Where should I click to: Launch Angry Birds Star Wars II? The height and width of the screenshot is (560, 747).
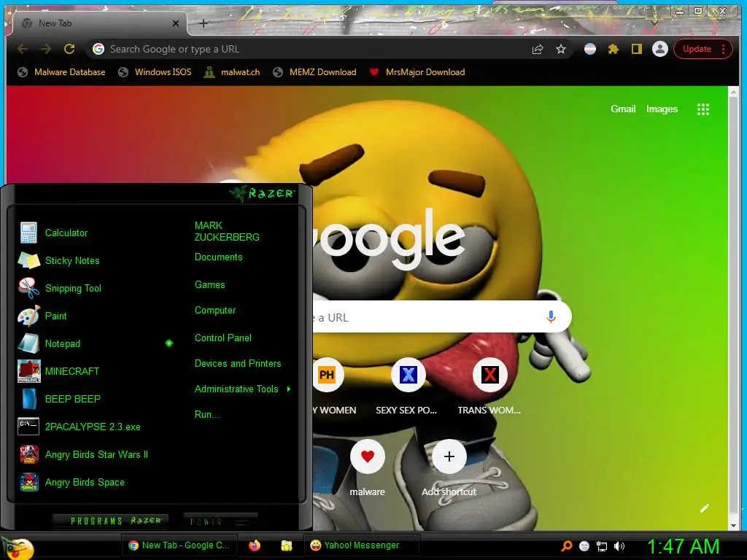(96, 454)
